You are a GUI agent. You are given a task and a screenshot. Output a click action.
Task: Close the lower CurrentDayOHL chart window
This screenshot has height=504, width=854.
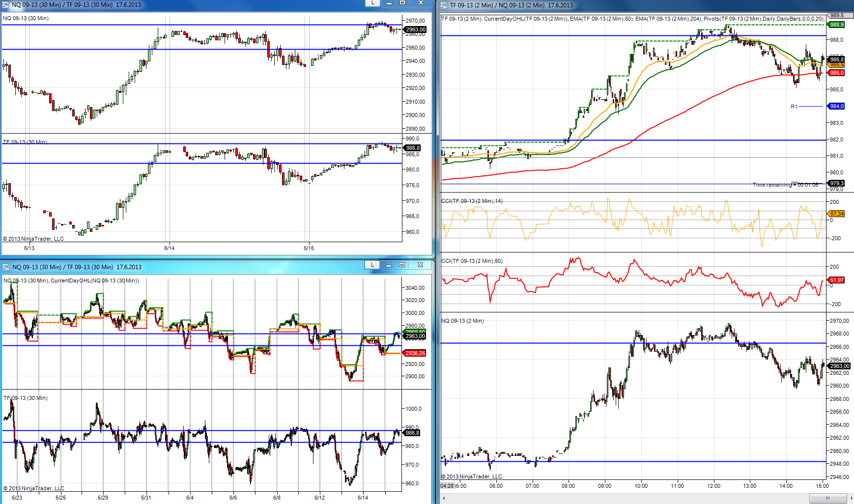pyautogui.click(x=420, y=265)
